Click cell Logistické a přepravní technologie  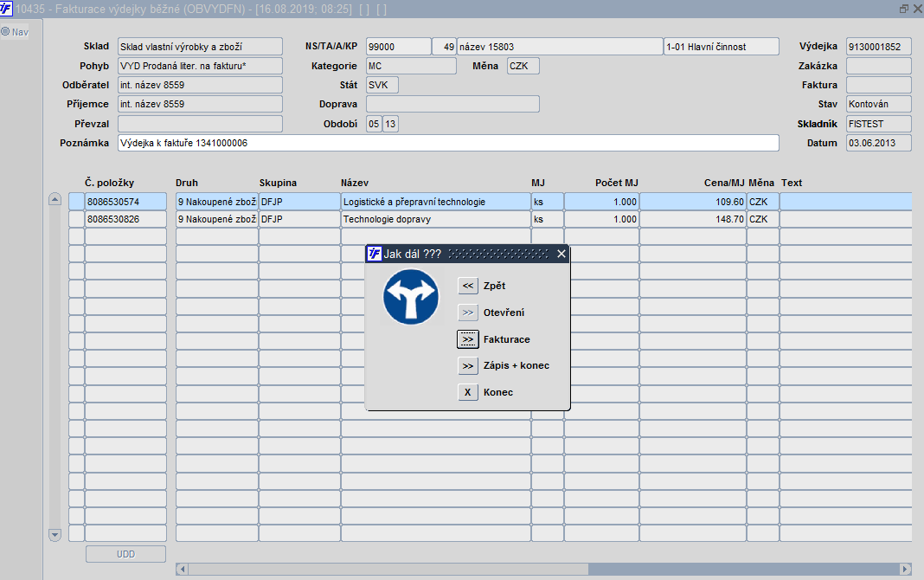pos(435,202)
